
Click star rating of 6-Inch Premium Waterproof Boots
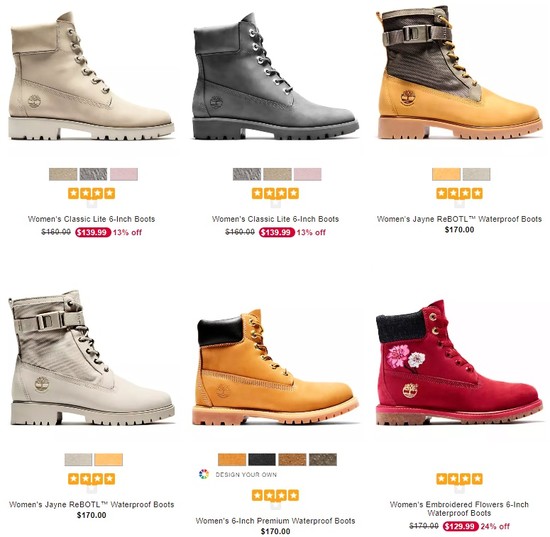click(275, 495)
